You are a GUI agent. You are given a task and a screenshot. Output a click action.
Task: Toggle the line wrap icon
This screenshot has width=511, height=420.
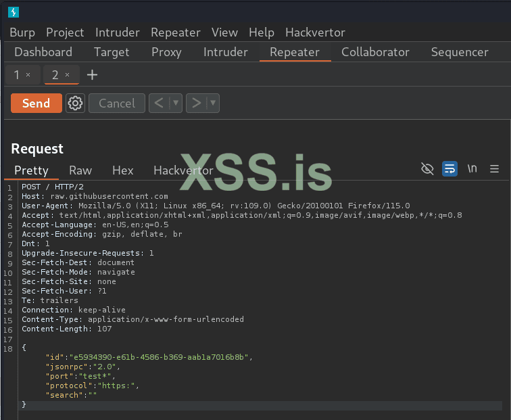tap(449, 169)
